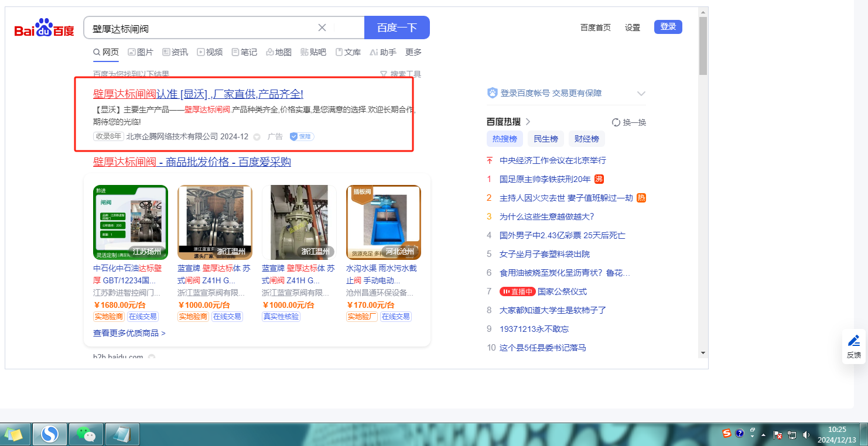Screen dimensions: 868x446
Task: Open the 江苏扬州 valve product thumbnail
Action: click(x=131, y=222)
